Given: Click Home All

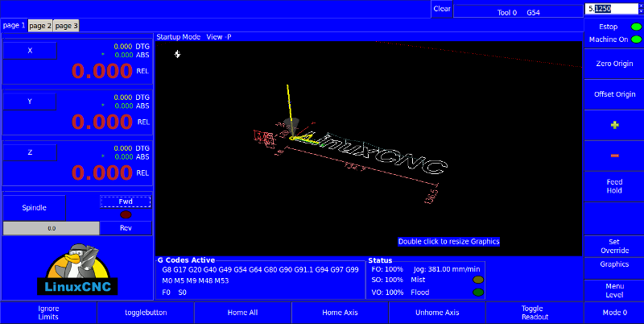Looking at the screenshot, I should pos(243,313).
